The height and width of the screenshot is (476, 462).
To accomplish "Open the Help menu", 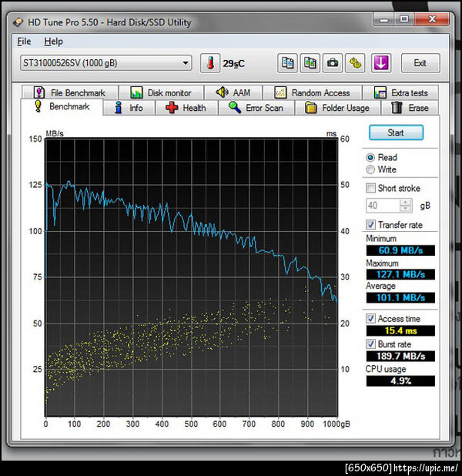I will [x=53, y=42].
